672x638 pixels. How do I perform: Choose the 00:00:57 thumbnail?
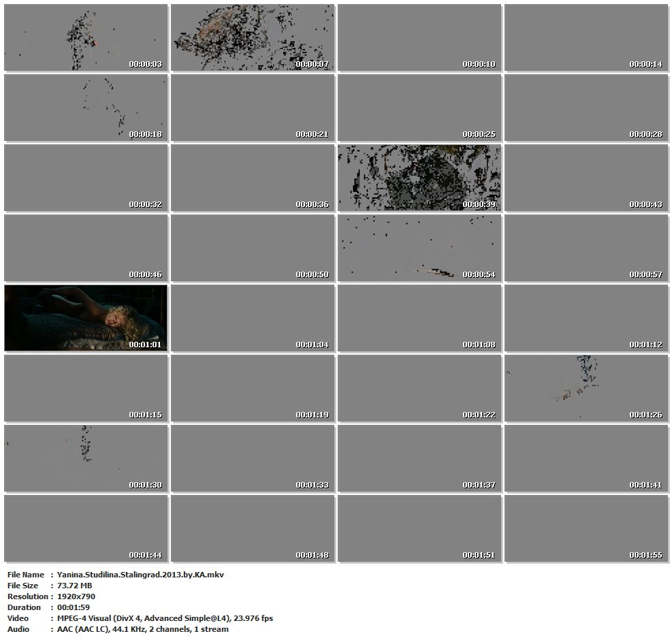(586, 248)
